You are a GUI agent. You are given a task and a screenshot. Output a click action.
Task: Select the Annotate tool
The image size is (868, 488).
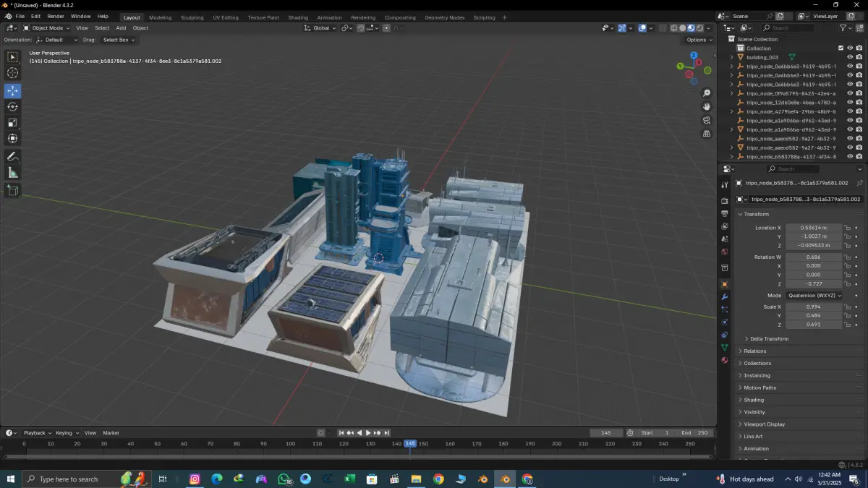click(x=13, y=156)
